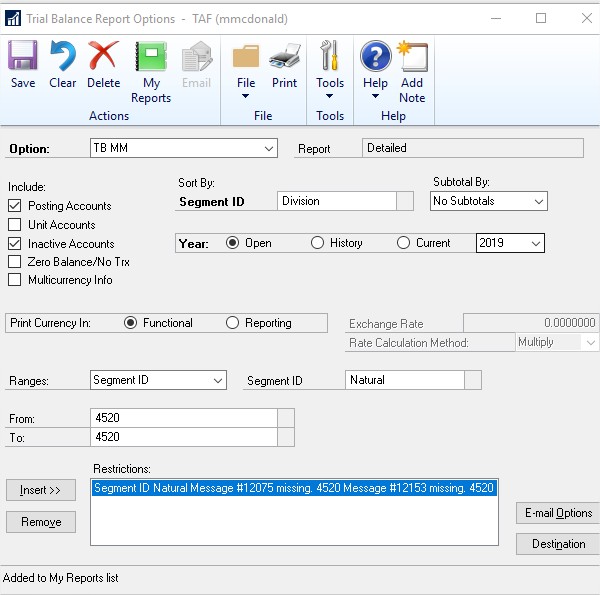
Task: Click the Remove button
Action: (41, 522)
